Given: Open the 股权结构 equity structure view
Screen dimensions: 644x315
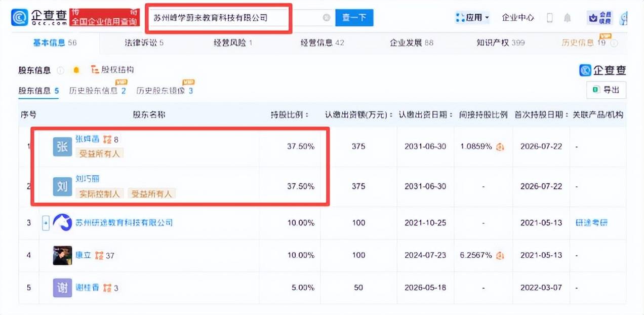Looking at the screenshot, I should click(112, 70).
